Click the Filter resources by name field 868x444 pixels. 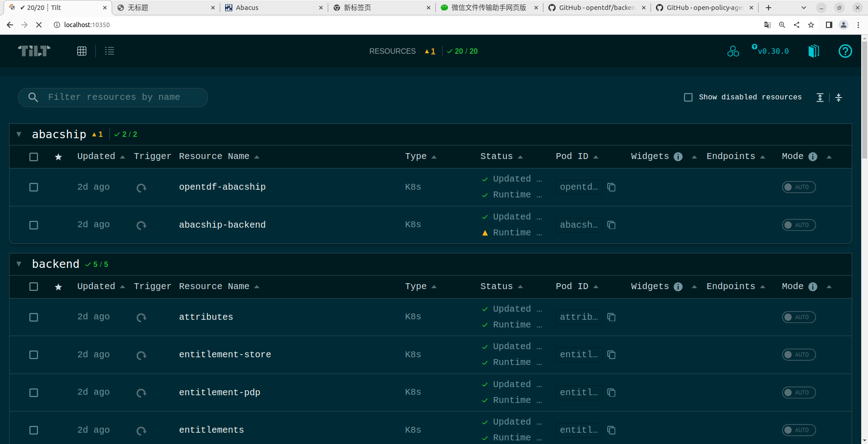113,98
